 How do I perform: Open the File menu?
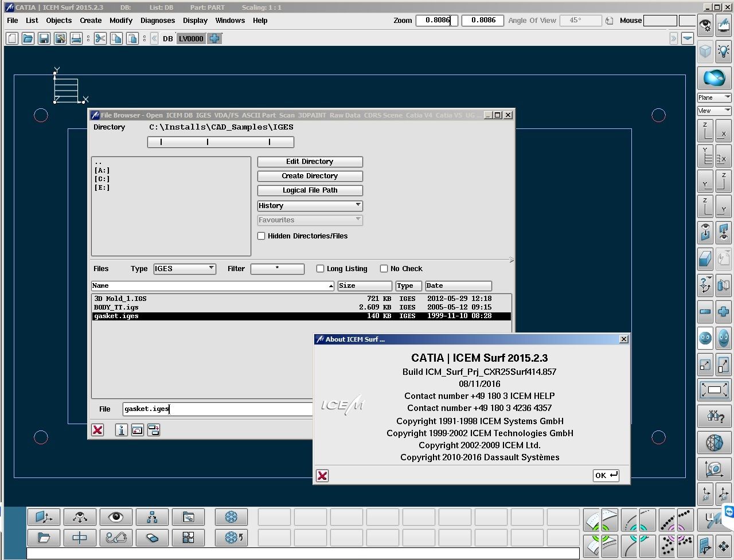tap(13, 21)
